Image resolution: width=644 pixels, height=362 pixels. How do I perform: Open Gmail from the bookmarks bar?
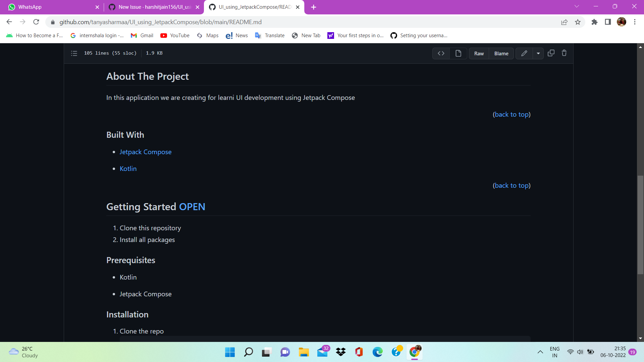coord(142,35)
